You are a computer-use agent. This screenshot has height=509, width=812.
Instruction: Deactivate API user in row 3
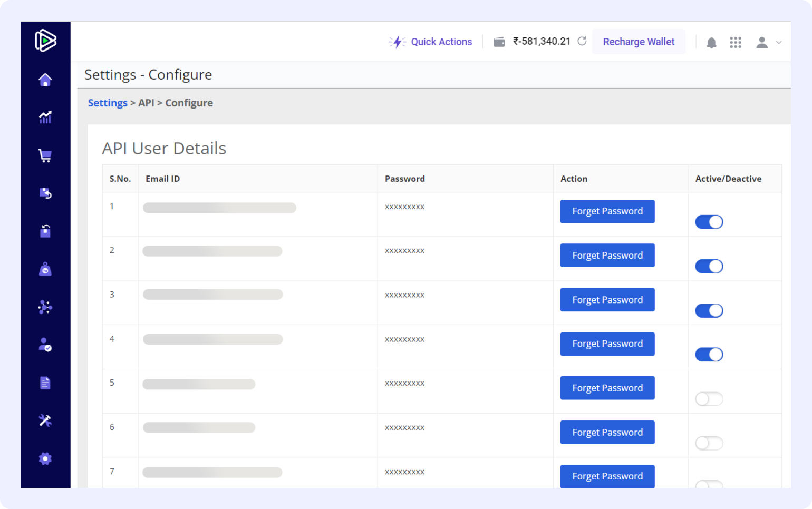(709, 310)
